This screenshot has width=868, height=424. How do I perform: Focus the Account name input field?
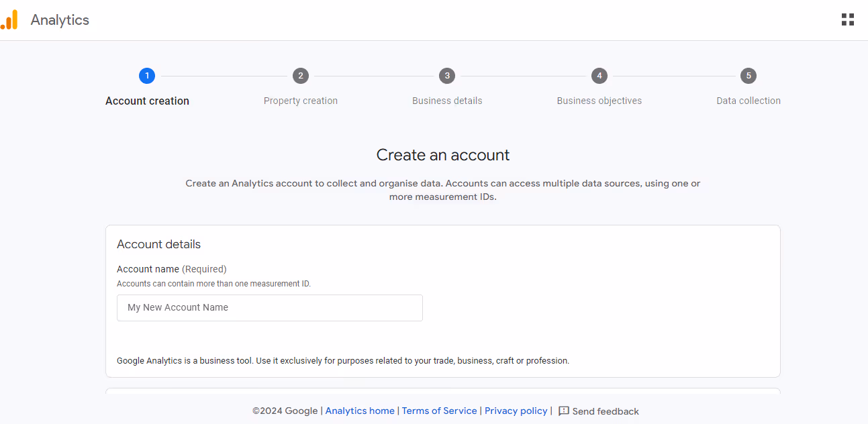270,308
